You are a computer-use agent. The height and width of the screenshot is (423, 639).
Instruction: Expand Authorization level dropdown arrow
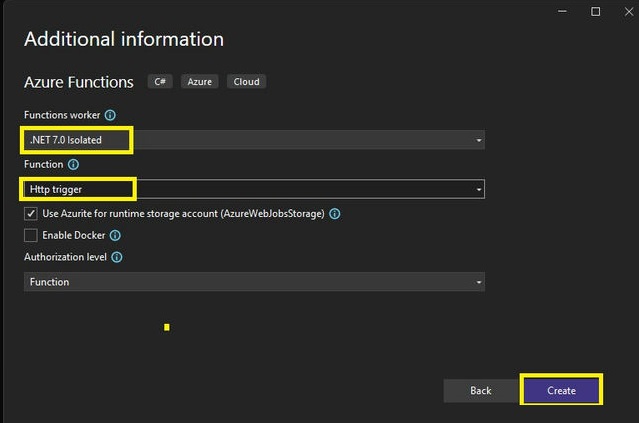click(479, 282)
